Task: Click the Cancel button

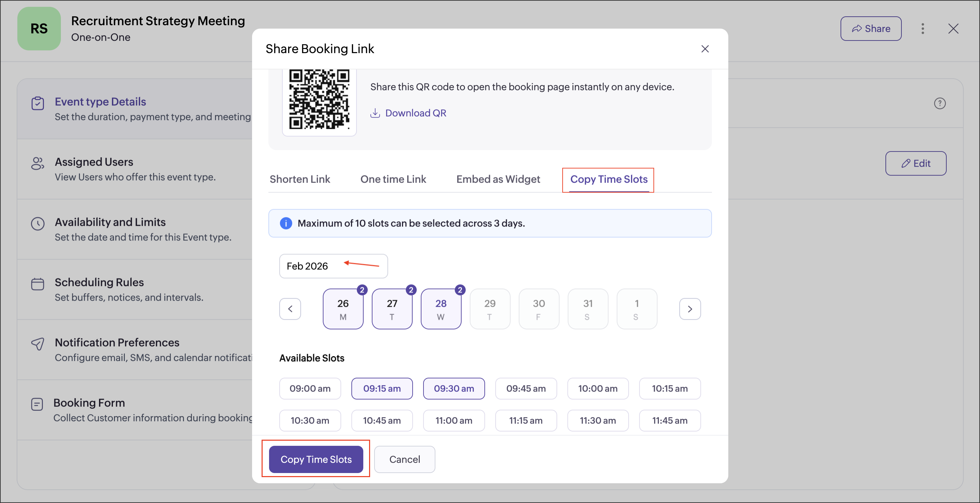Action: [x=404, y=459]
